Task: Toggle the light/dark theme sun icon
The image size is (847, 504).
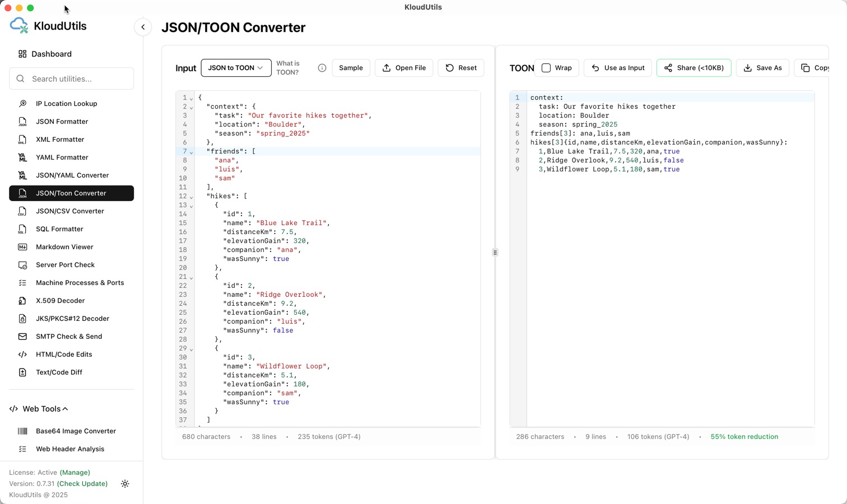Action: 125,484
